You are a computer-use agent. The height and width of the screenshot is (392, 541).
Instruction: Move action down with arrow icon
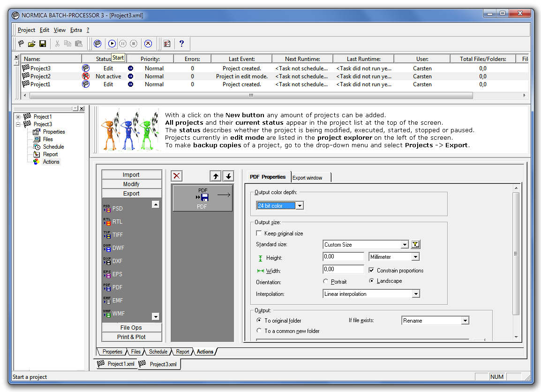(228, 176)
